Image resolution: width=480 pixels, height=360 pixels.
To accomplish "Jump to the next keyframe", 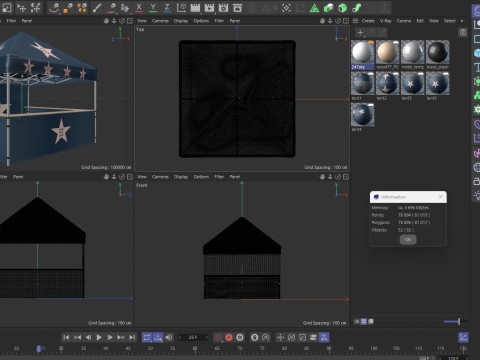I will pyautogui.click(x=121, y=337).
